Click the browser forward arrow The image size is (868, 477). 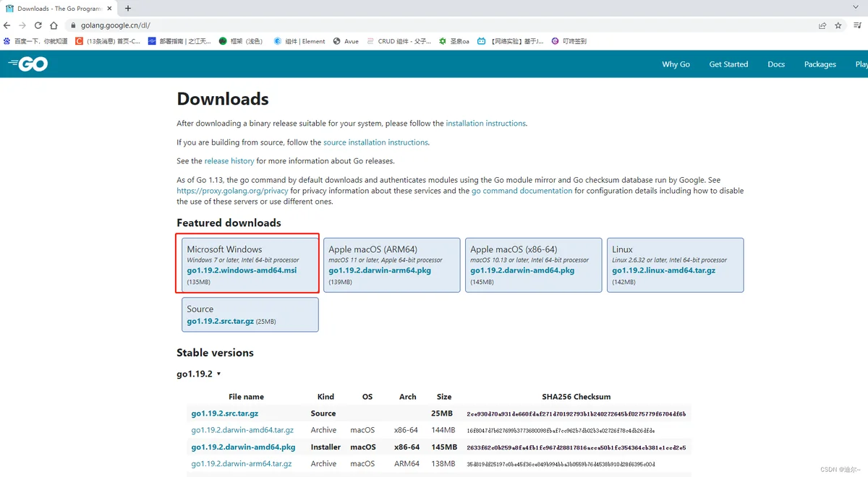click(22, 25)
